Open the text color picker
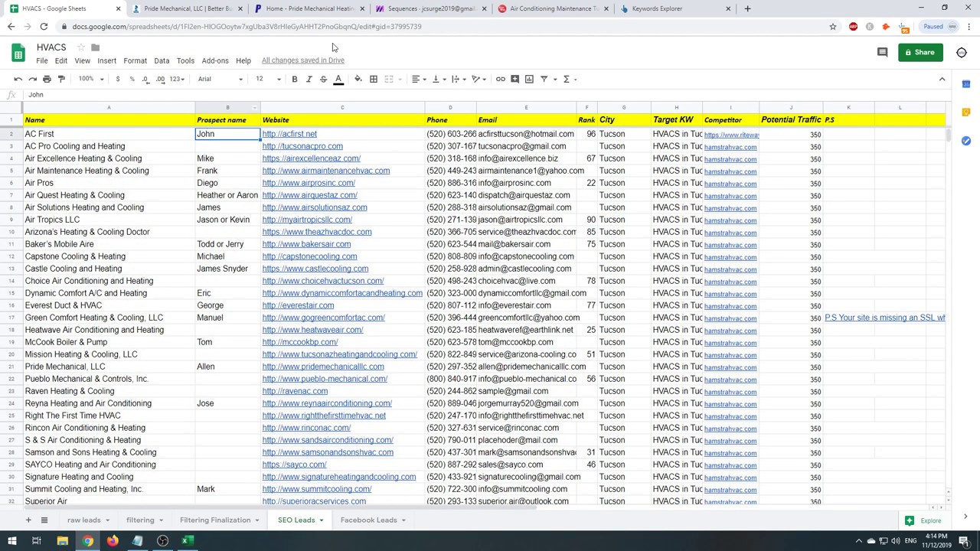This screenshot has width=980, height=551. tap(338, 79)
